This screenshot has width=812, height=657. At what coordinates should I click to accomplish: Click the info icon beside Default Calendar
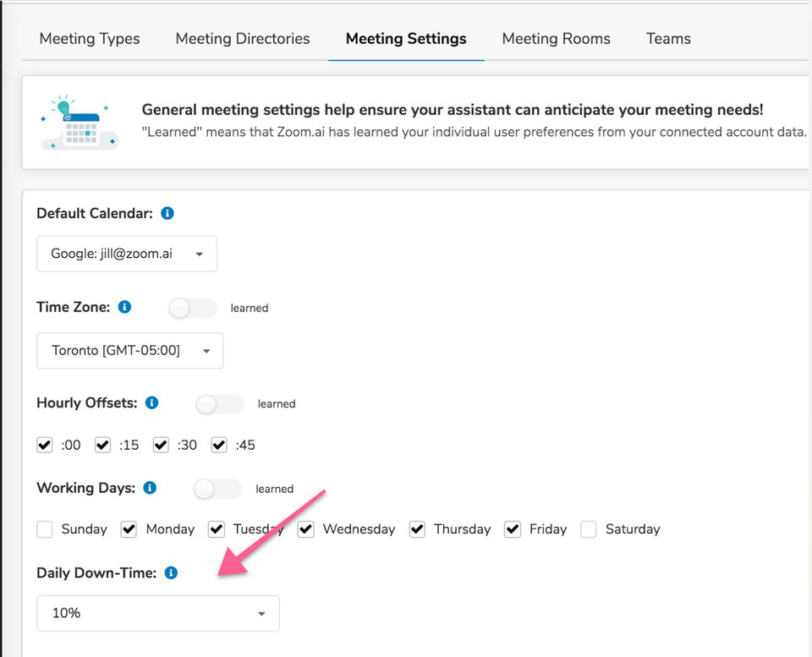[167, 213]
